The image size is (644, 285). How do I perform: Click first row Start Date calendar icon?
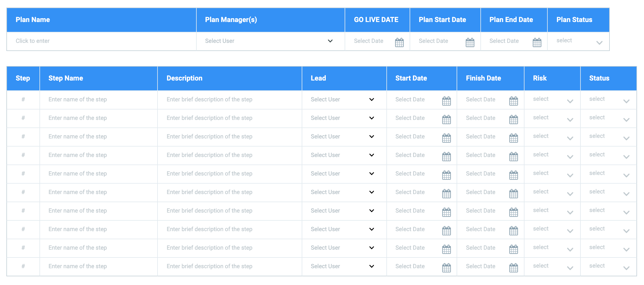click(446, 101)
